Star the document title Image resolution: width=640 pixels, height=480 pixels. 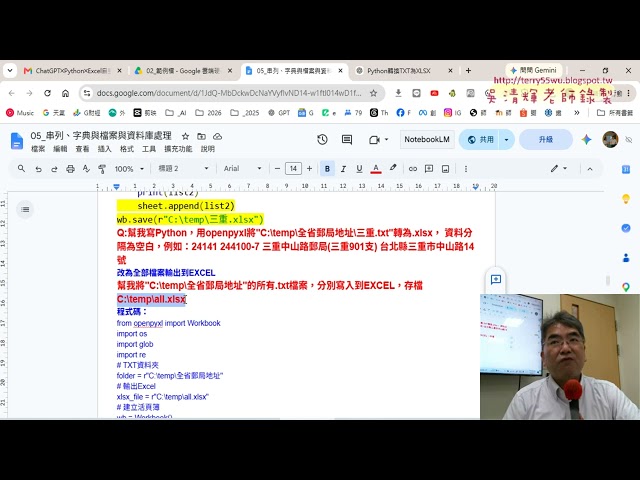[x=185, y=136]
